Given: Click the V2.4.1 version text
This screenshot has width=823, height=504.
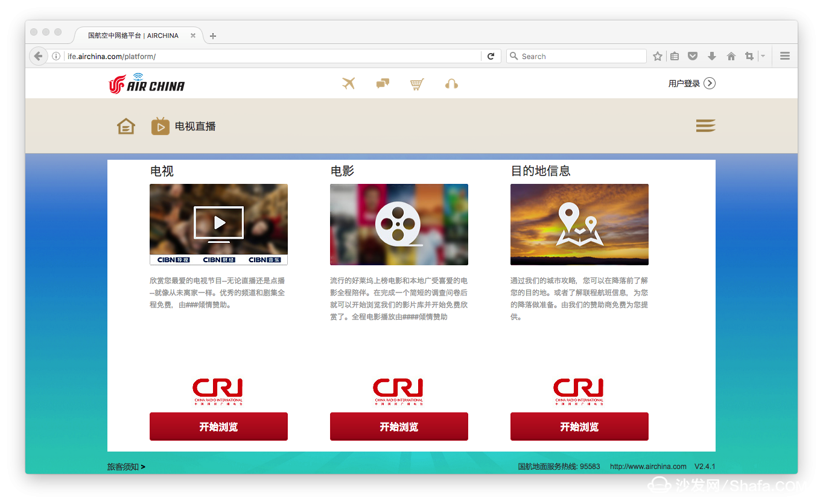Looking at the screenshot, I should click(705, 467).
